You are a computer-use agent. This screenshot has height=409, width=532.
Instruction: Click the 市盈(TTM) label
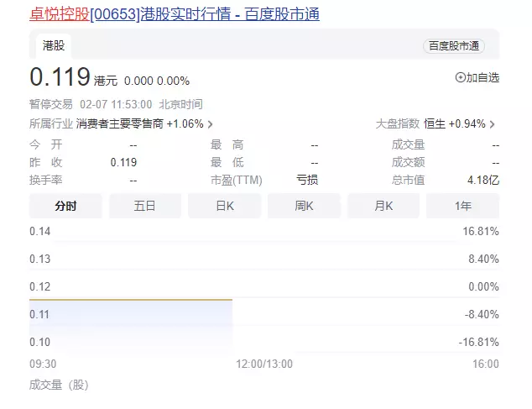pos(237,180)
